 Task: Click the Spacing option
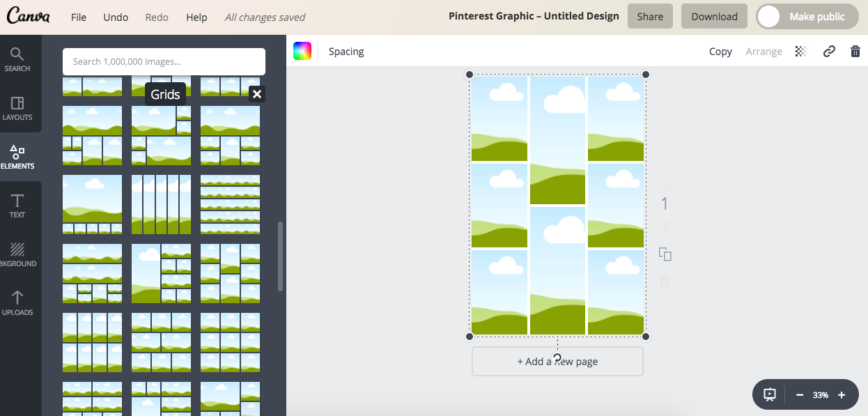(x=346, y=52)
